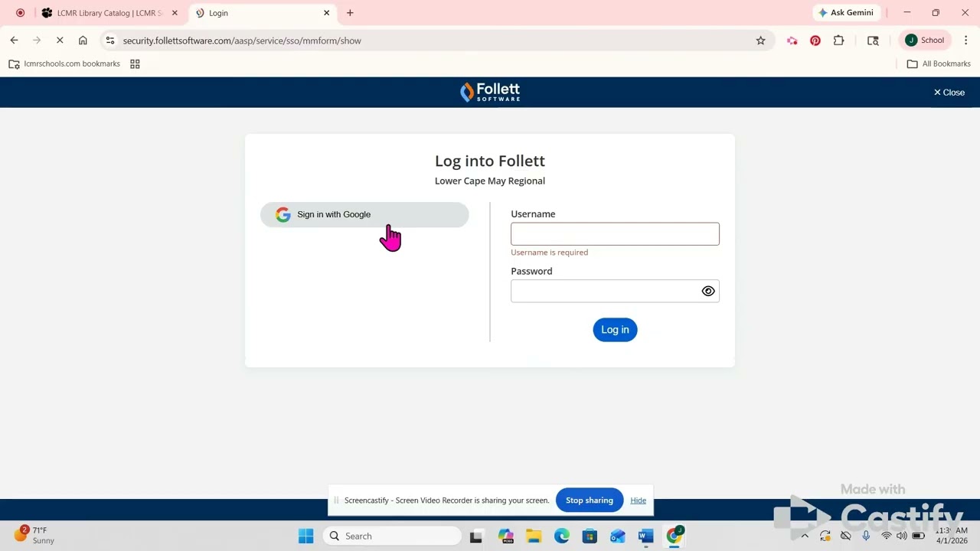Click the recording indicator on tab strip
This screenshot has height=551, width=980.
tap(20, 13)
